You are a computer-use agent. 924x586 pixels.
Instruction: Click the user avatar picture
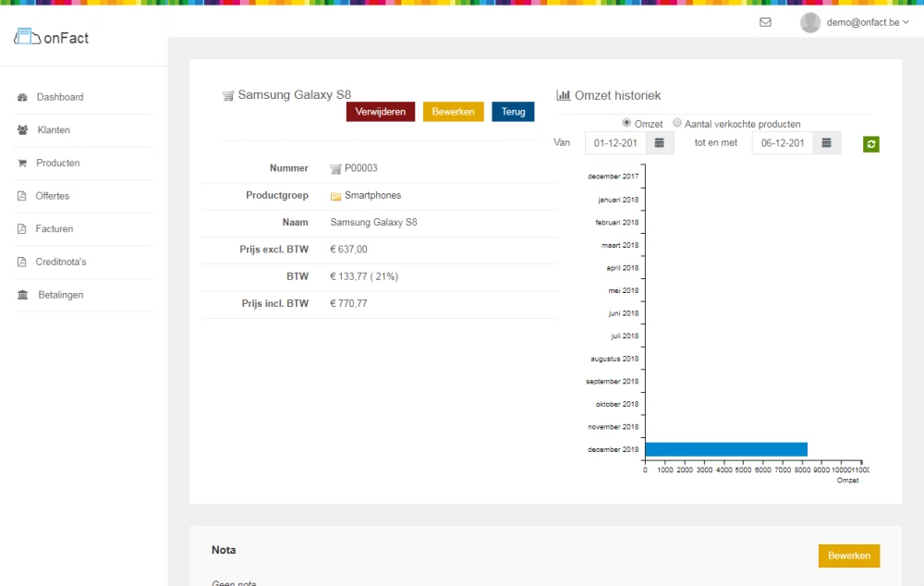(810, 22)
